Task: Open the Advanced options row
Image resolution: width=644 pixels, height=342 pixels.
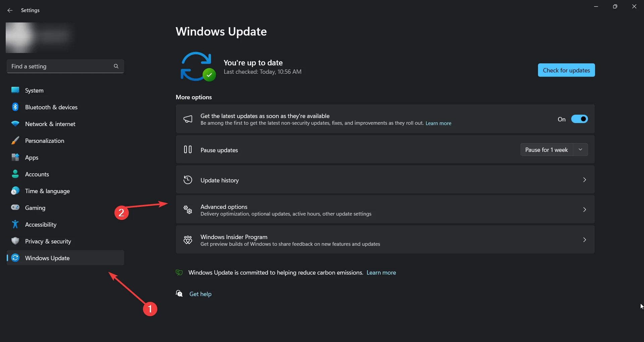Action: point(385,210)
